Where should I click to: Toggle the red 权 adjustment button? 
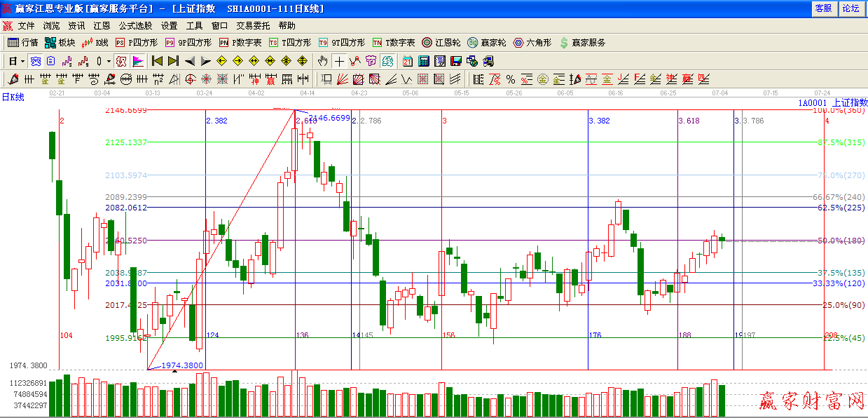121,61
